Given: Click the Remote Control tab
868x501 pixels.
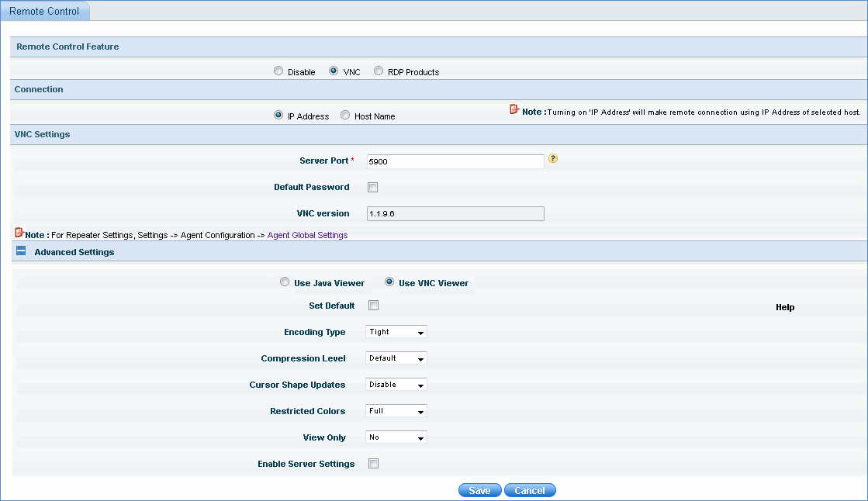Looking at the screenshot, I should pos(44,12).
